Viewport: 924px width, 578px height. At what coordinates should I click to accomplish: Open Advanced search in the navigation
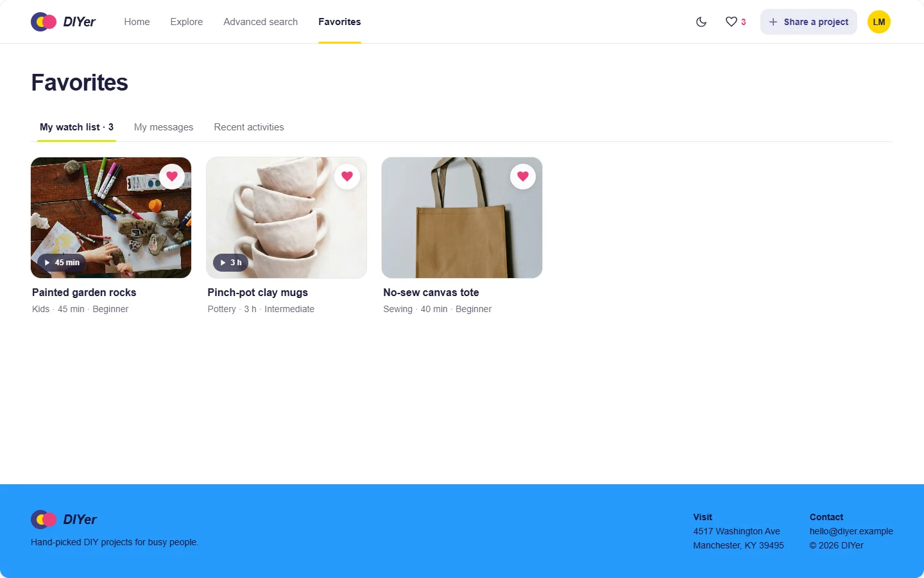261,22
